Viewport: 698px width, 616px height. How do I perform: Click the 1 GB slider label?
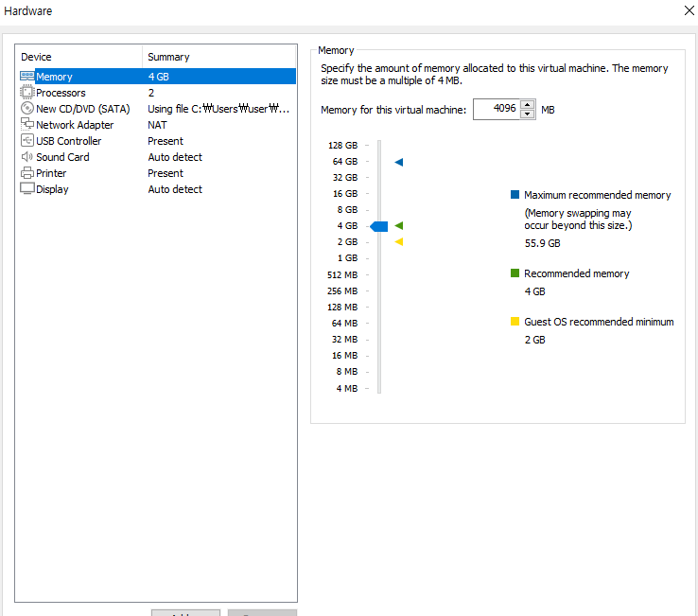point(347,258)
